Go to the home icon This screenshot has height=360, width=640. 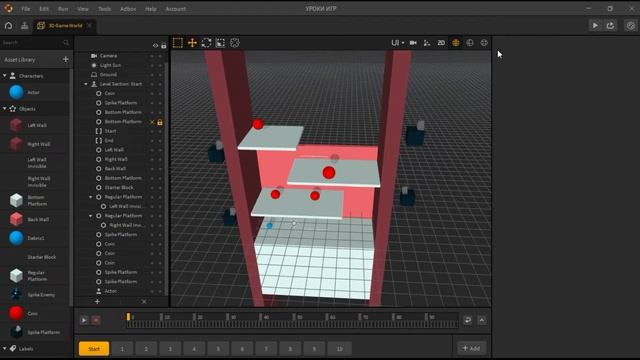(9, 25)
